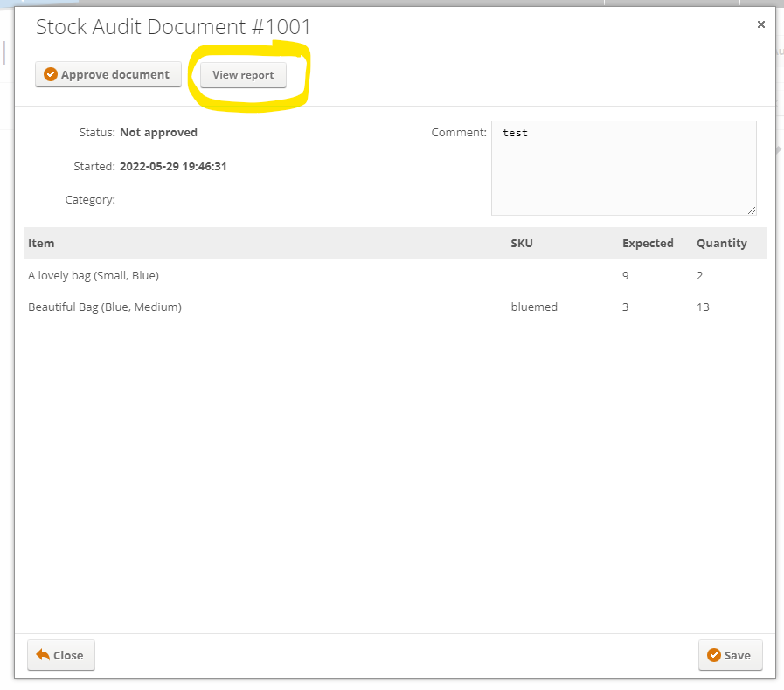The image size is (784, 690).
Task: Click the Stock Audit Document #1001 title
Action: [173, 27]
